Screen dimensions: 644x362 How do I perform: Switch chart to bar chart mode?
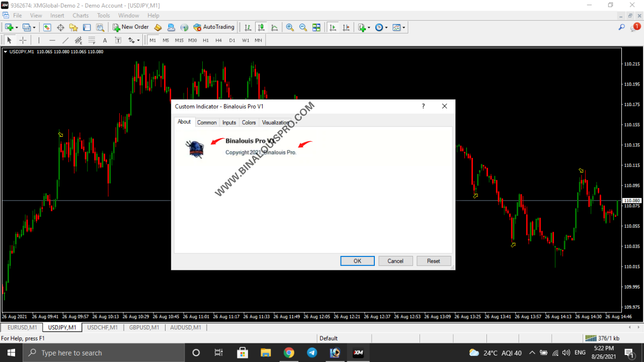(x=248, y=27)
